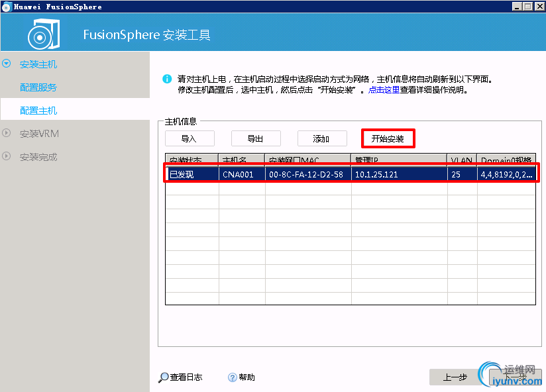546x392 pixels.
Task: Expand the 安装VRM step arrow
Action: (x=6, y=133)
